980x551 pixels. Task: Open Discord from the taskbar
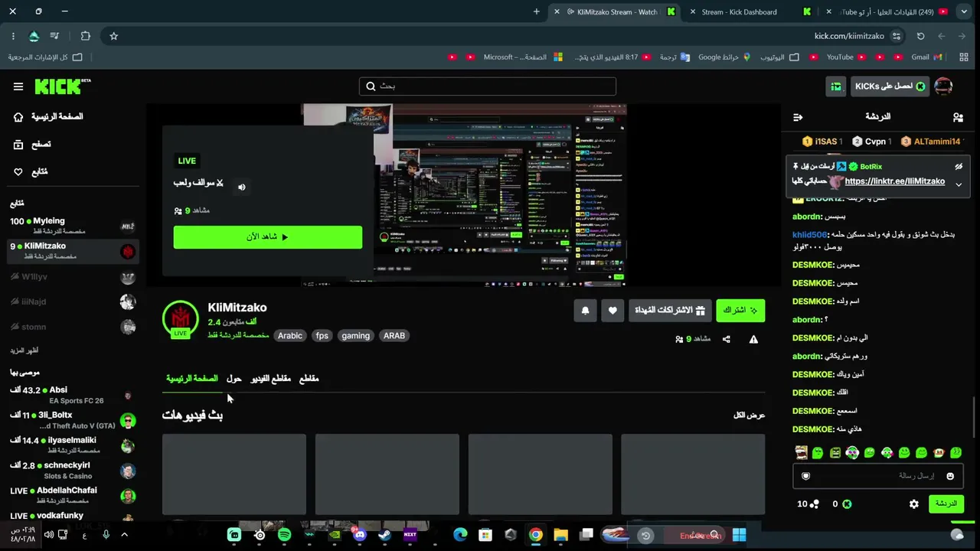click(x=360, y=535)
